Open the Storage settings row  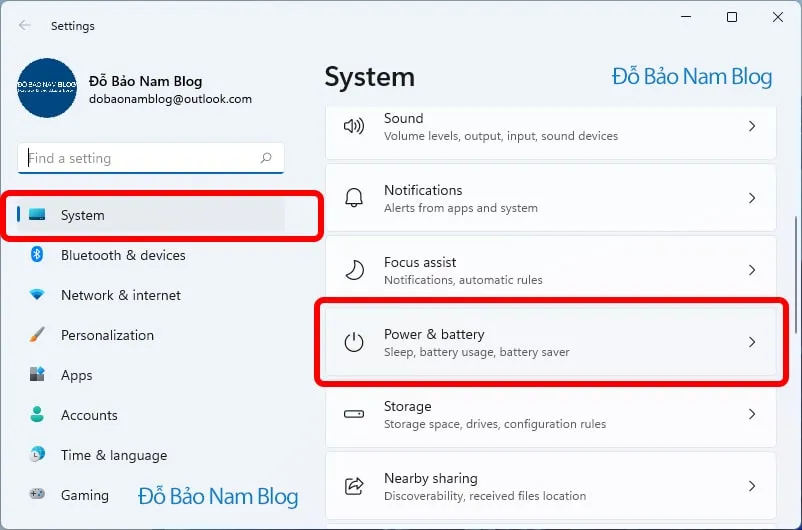tap(550, 416)
